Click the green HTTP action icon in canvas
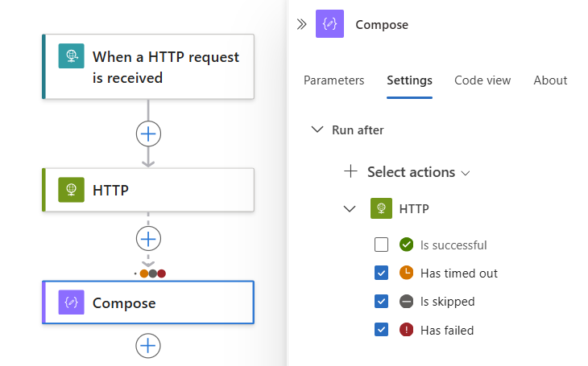This screenshot has height=366, width=588. [71, 190]
